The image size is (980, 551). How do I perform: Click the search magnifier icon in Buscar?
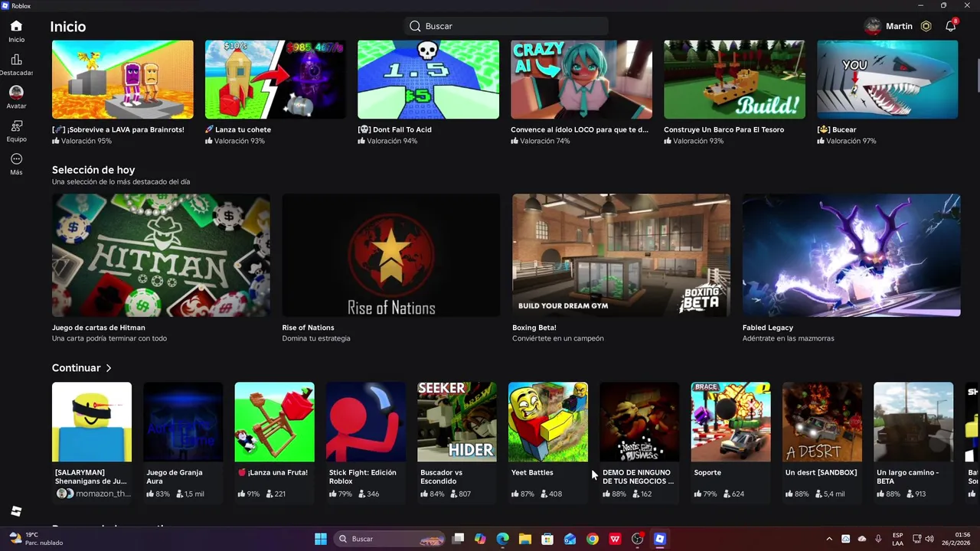click(x=415, y=26)
